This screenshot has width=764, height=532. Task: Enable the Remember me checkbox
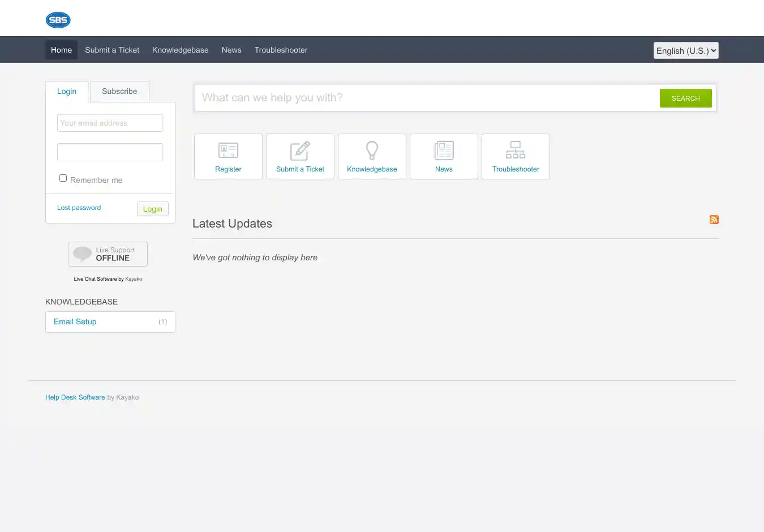point(63,178)
